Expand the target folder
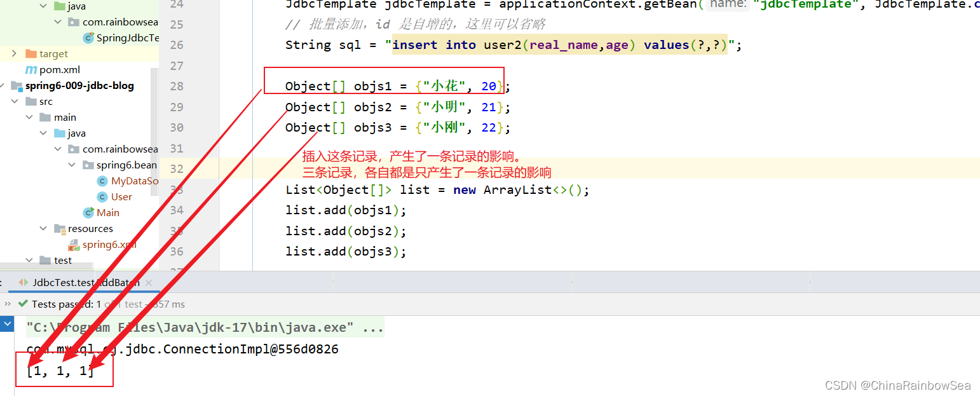 pos(15,54)
